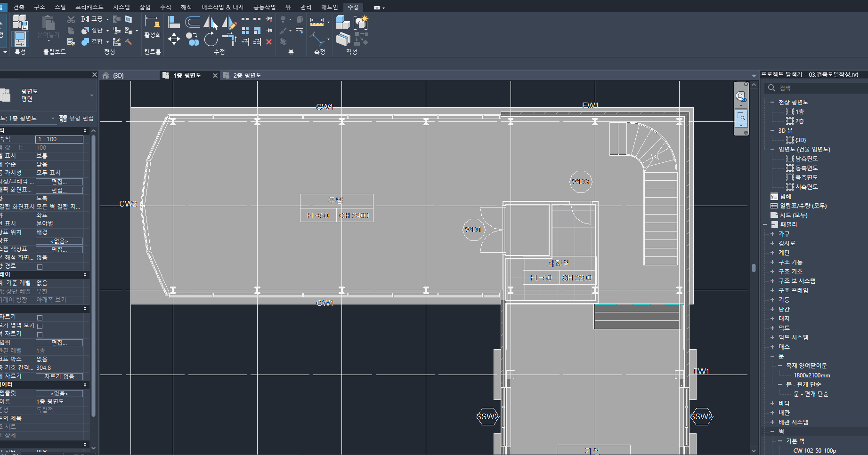Collapse the 천장 평면도 tree node
This screenshot has height=455, width=868.
click(772, 102)
